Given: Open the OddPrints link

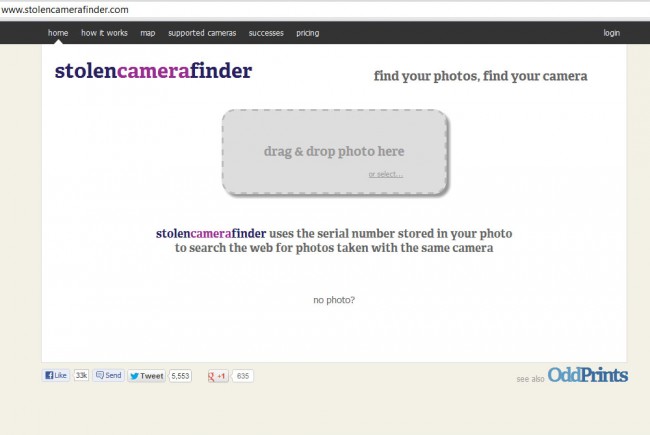Looking at the screenshot, I should pyautogui.click(x=588, y=375).
